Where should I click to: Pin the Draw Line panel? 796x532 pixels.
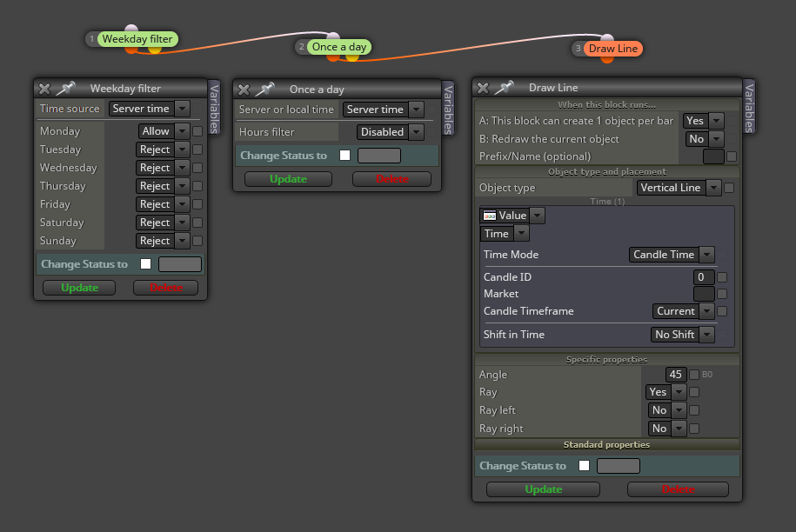504,87
